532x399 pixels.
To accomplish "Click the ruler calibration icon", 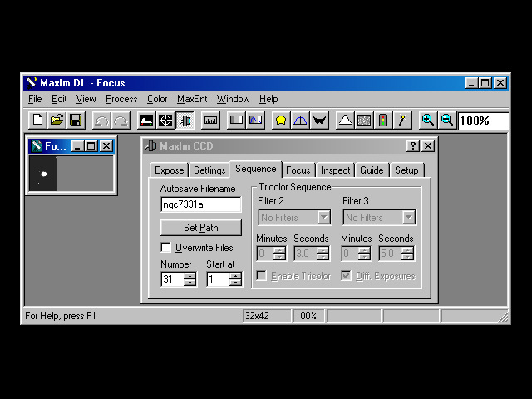I will (x=210, y=121).
